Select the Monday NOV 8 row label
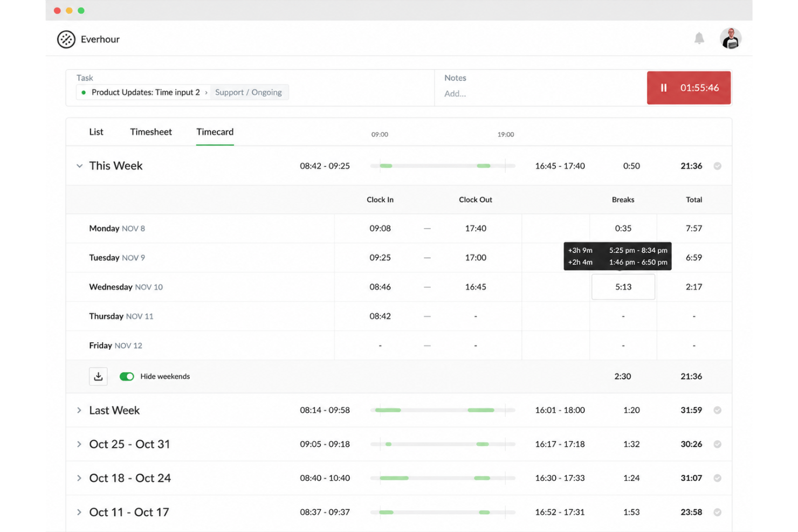 [117, 229]
